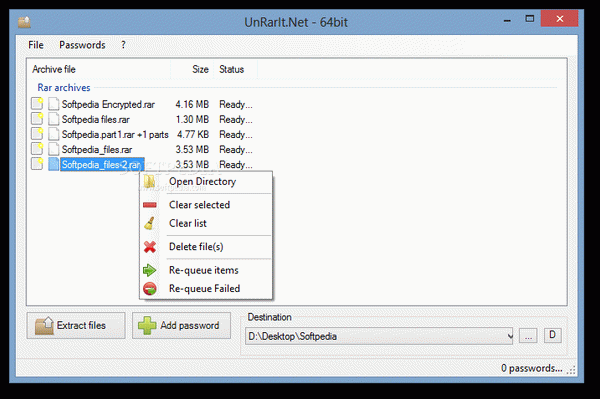Click the Add password button

181,326
